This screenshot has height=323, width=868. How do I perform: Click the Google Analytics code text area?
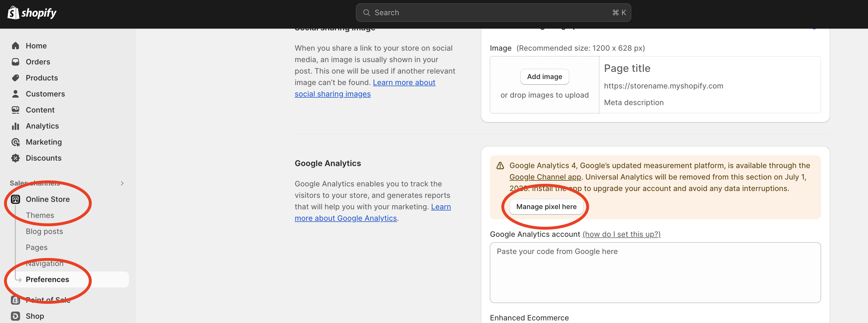coord(655,273)
